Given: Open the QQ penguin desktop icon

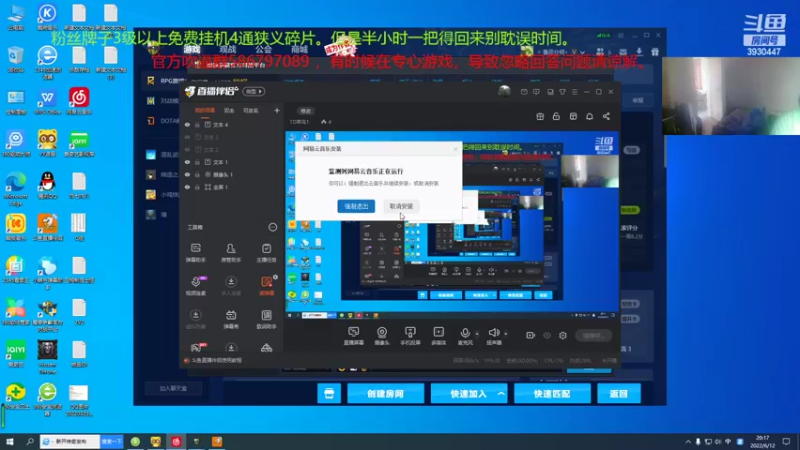Looking at the screenshot, I should point(47,185).
